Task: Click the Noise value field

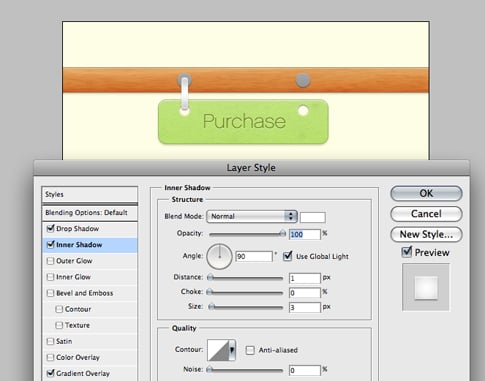Action: point(305,370)
